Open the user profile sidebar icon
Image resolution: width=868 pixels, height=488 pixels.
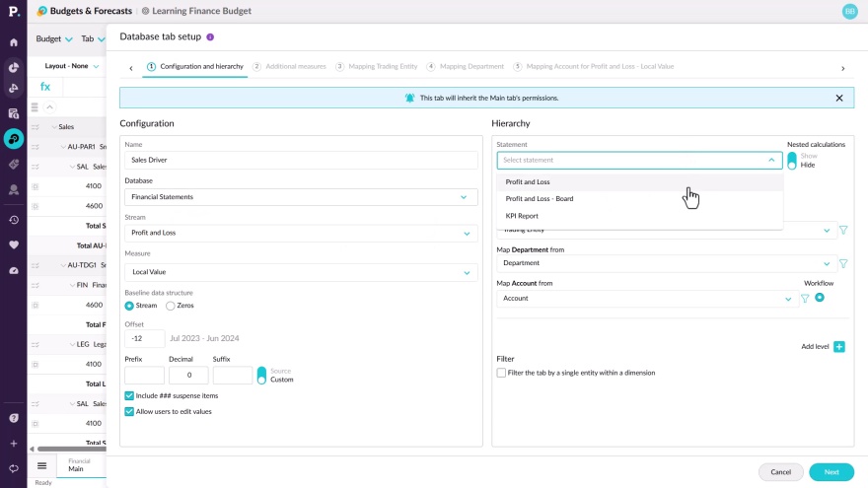[x=13, y=189]
